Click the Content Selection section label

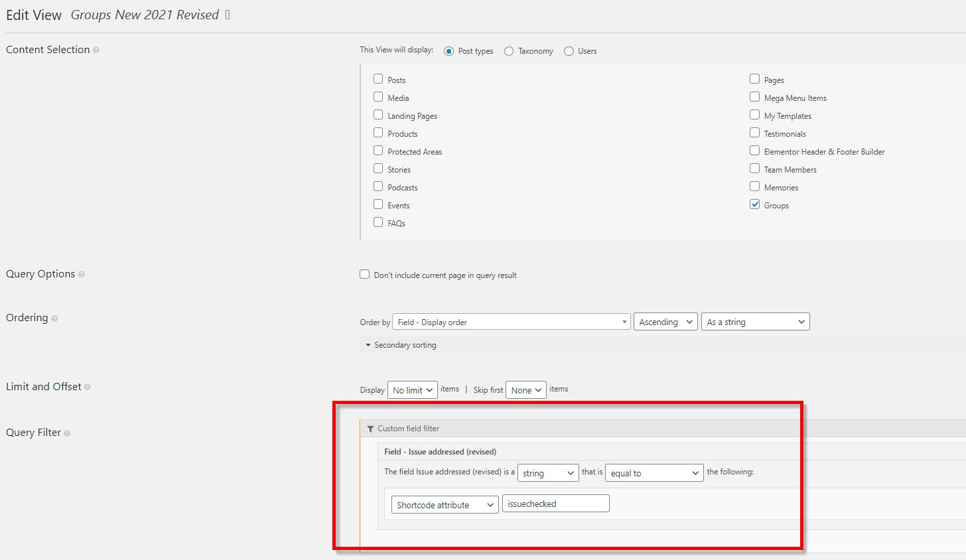(48, 50)
